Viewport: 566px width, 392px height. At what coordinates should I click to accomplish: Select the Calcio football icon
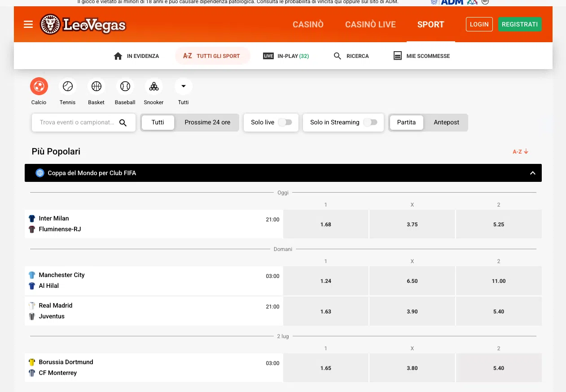pyautogui.click(x=39, y=86)
